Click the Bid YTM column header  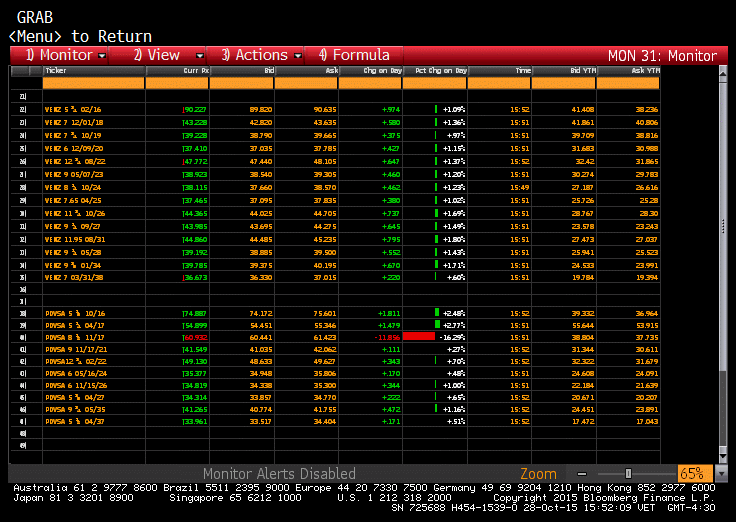[564, 71]
